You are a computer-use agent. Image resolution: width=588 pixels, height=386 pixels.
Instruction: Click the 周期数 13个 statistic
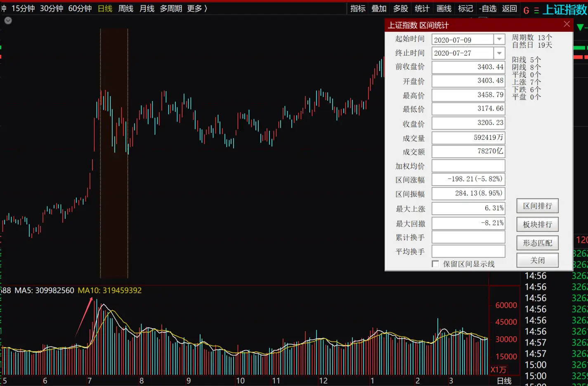(x=532, y=38)
